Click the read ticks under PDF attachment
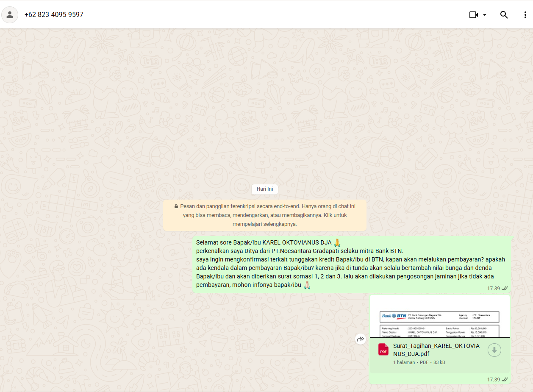 [x=505, y=380]
